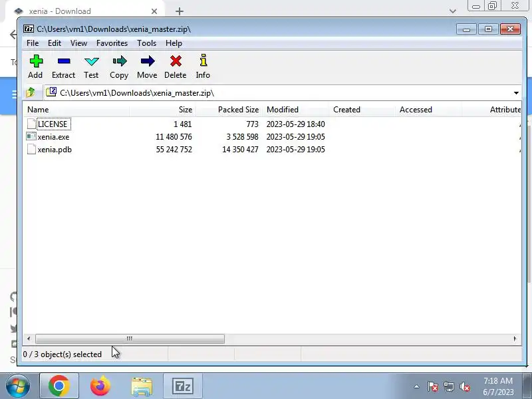Sort by the Name column header
Viewport: 532px width, 399px height.
(76, 109)
